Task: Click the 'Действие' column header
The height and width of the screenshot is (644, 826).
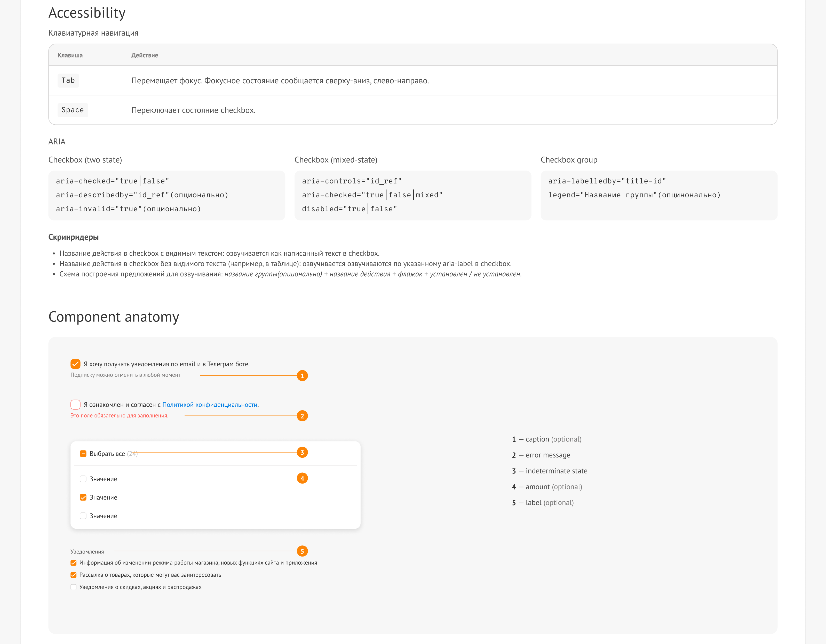Action: 145,55
